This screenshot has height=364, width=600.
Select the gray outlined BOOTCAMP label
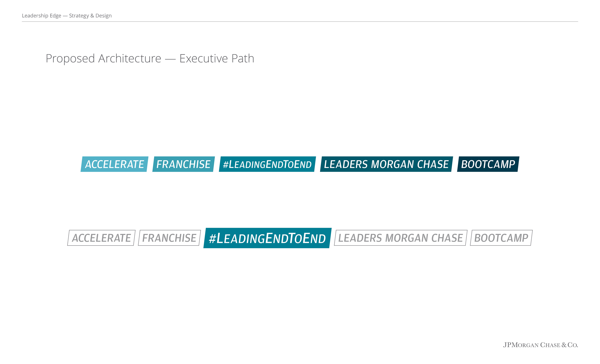[501, 238]
